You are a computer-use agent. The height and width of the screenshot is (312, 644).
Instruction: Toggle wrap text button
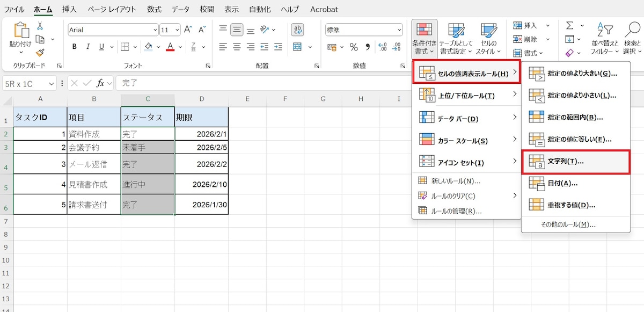click(297, 30)
